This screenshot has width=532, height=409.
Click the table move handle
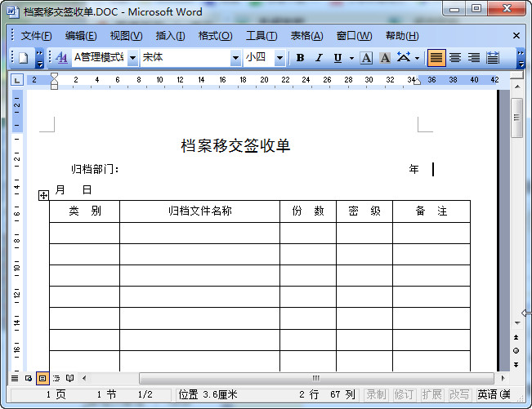(43, 196)
